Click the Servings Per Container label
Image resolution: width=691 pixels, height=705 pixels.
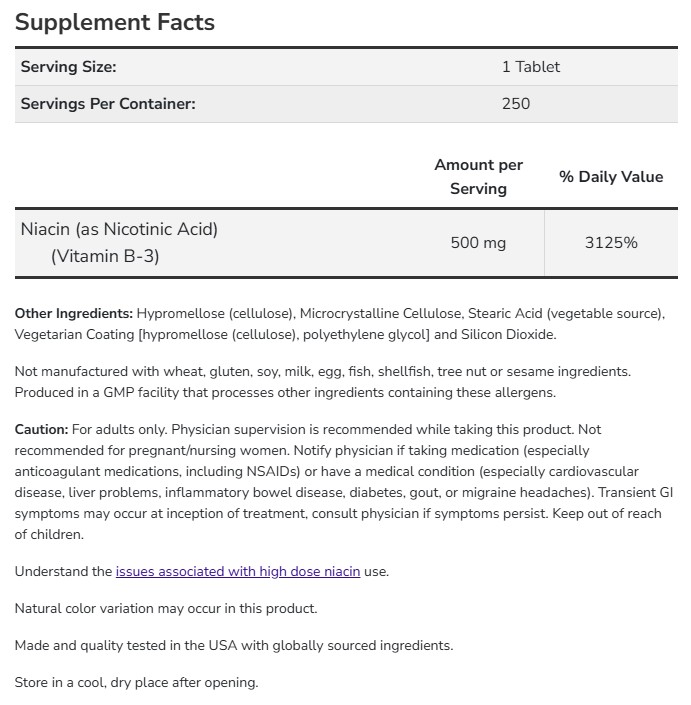pos(108,103)
